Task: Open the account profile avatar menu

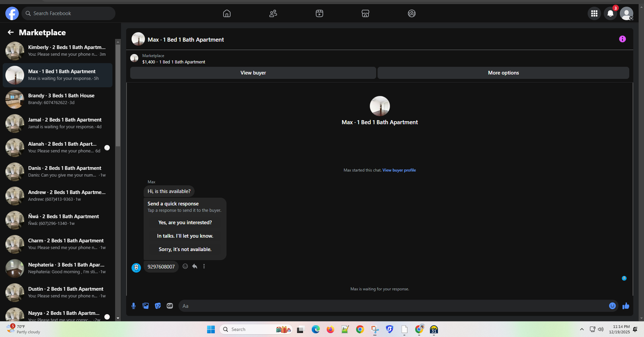Action: point(627,13)
